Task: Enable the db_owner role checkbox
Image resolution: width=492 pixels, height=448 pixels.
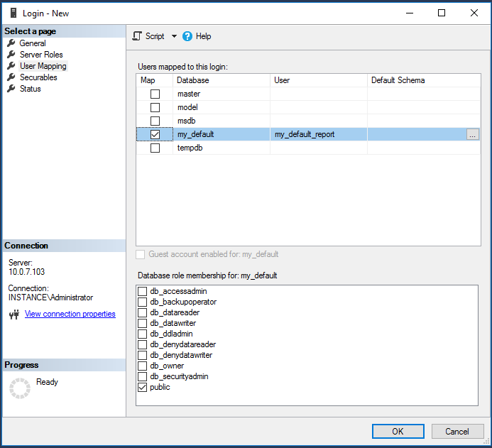Action: click(x=143, y=366)
